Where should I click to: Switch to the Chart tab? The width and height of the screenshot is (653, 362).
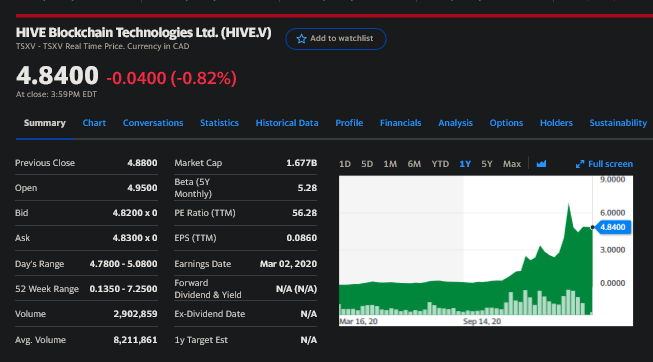[x=94, y=123]
